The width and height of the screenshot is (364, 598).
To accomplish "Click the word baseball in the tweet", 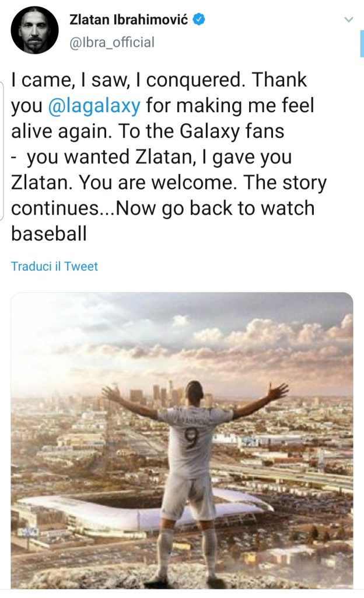I will click(49, 234).
